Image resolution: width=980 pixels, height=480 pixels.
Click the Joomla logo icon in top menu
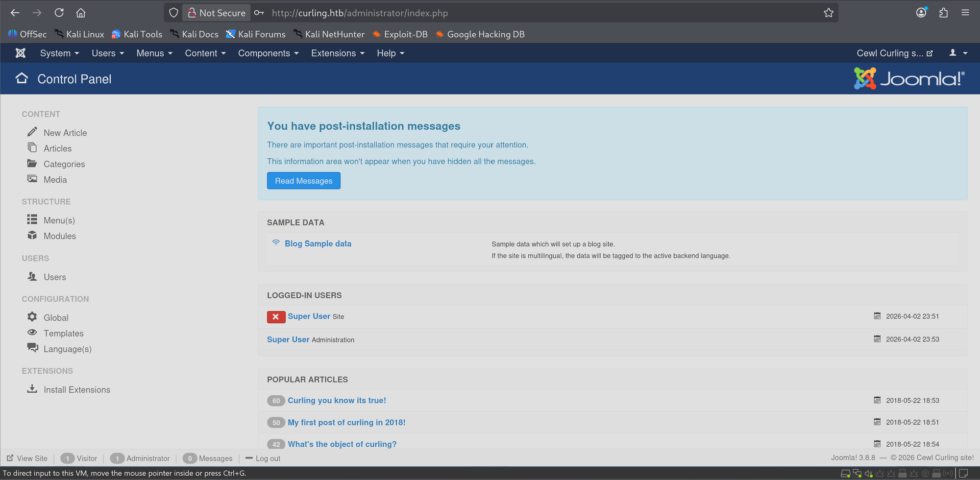click(21, 53)
